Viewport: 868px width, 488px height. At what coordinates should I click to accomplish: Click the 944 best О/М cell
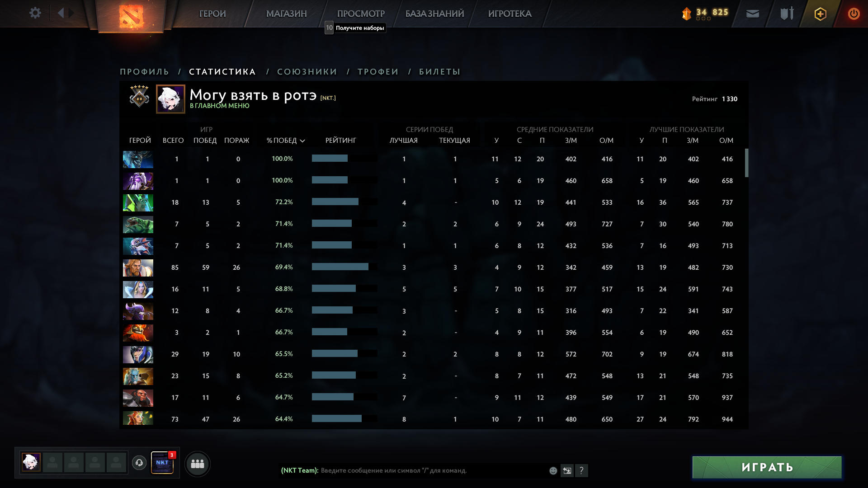coord(727,419)
